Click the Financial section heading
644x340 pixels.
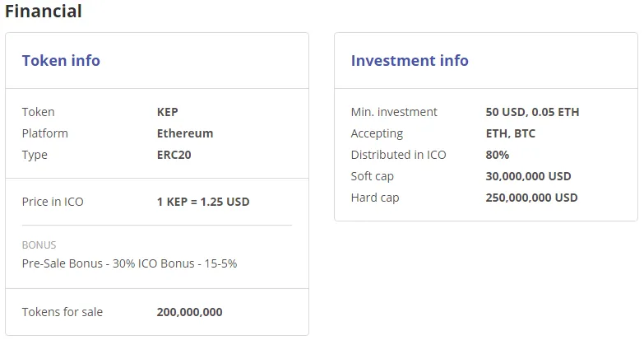[x=43, y=11]
